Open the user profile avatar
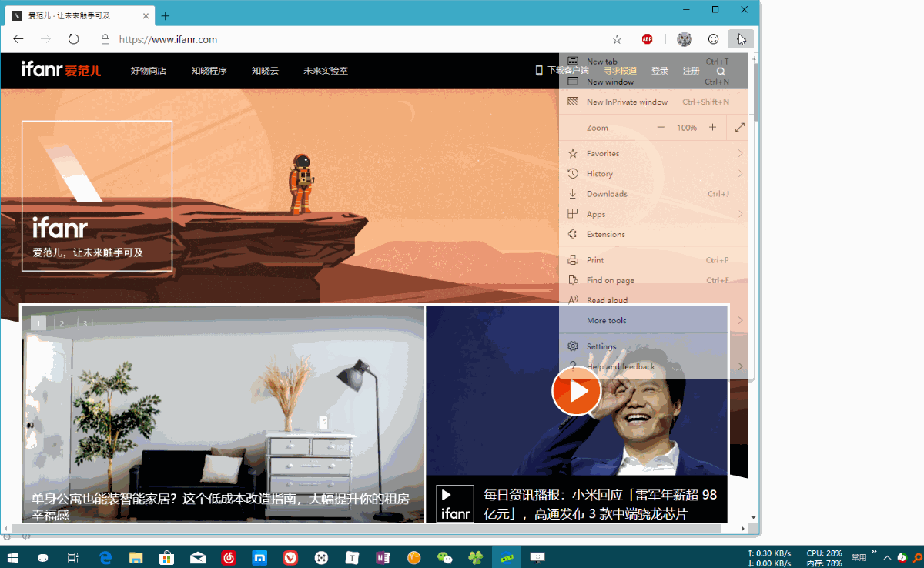924x568 pixels. (x=685, y=39)
